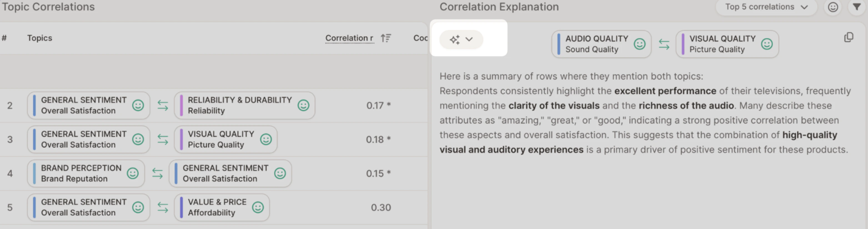Select Reliability & Durability chip
Screen dimensions: 868x229
(244, 106)
